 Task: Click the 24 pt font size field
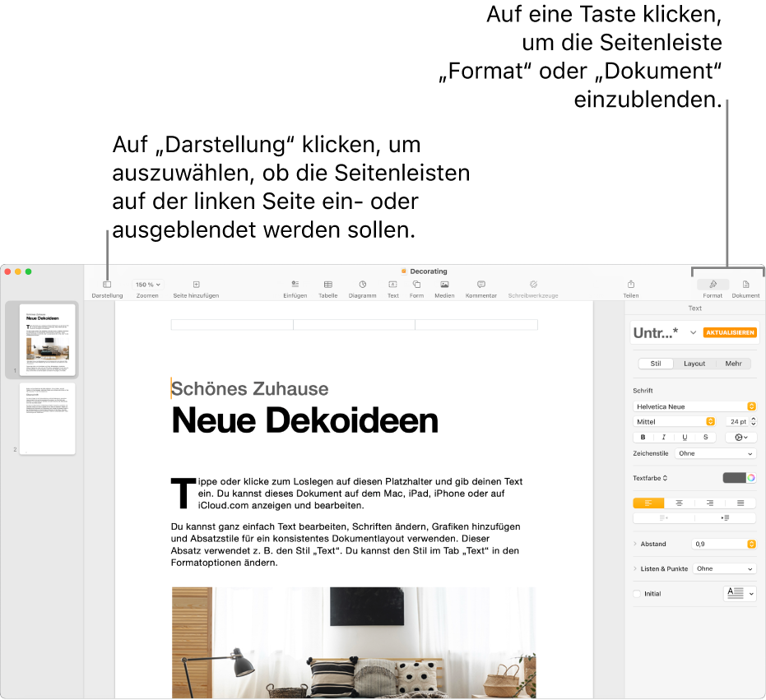[738, 422]
